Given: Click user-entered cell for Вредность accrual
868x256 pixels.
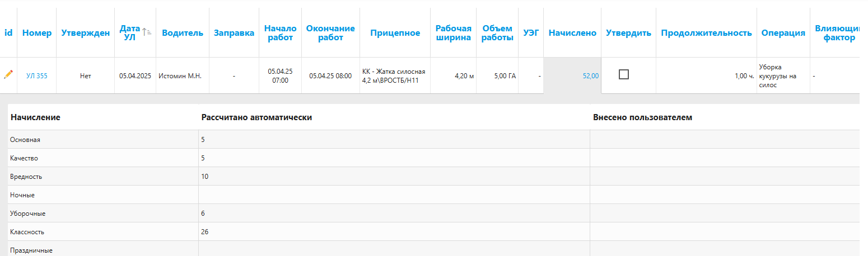Looking at the screenshot, I should click(x=724, y=177).
